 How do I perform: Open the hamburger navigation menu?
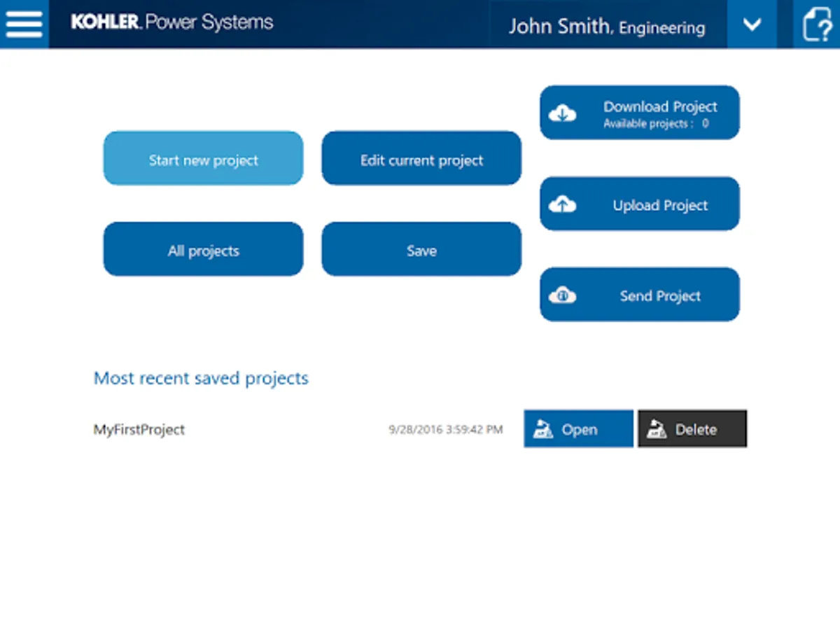(x=24, y=24)
